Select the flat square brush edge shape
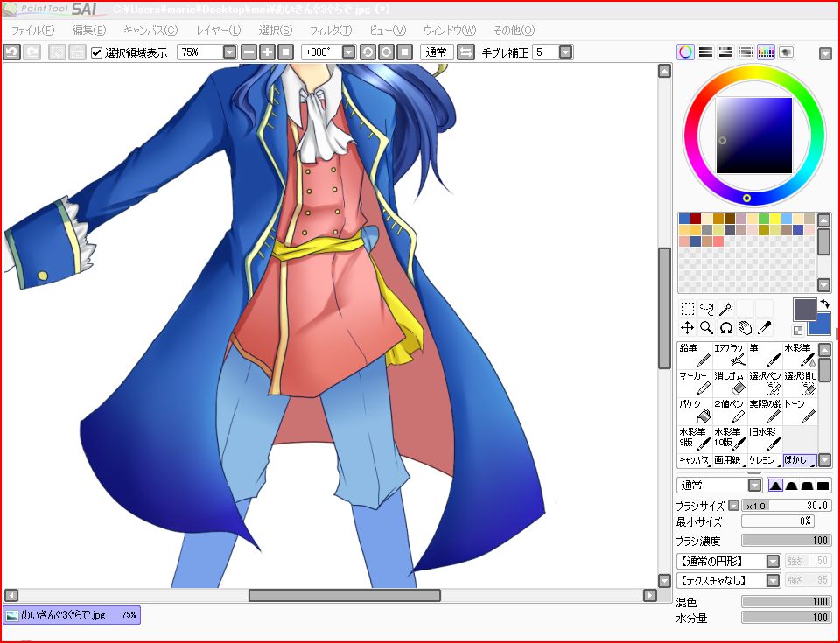This screenshot has height=643, width=840. 822,486
